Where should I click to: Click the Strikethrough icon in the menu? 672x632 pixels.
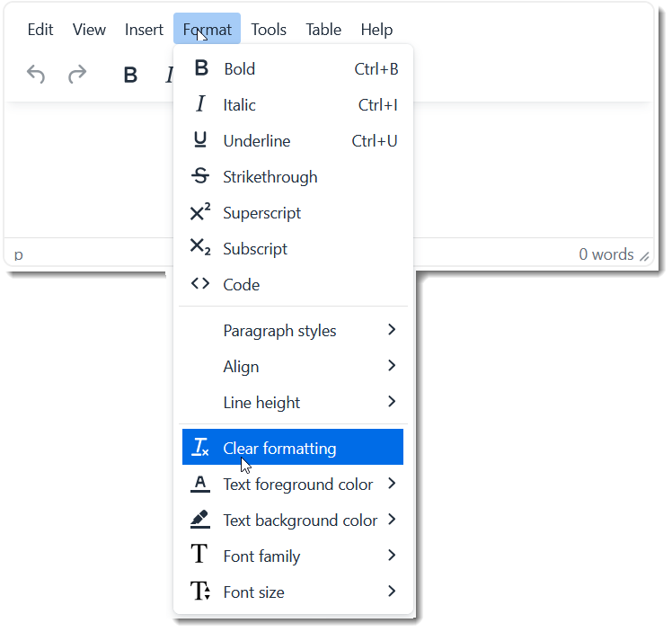[200, 176]
